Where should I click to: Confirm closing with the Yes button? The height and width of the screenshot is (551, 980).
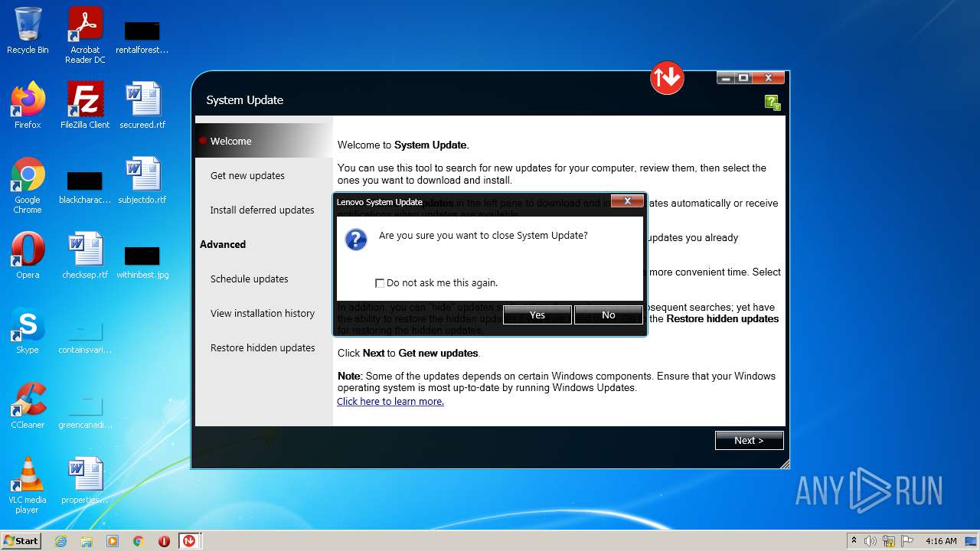tap(537, 315)
